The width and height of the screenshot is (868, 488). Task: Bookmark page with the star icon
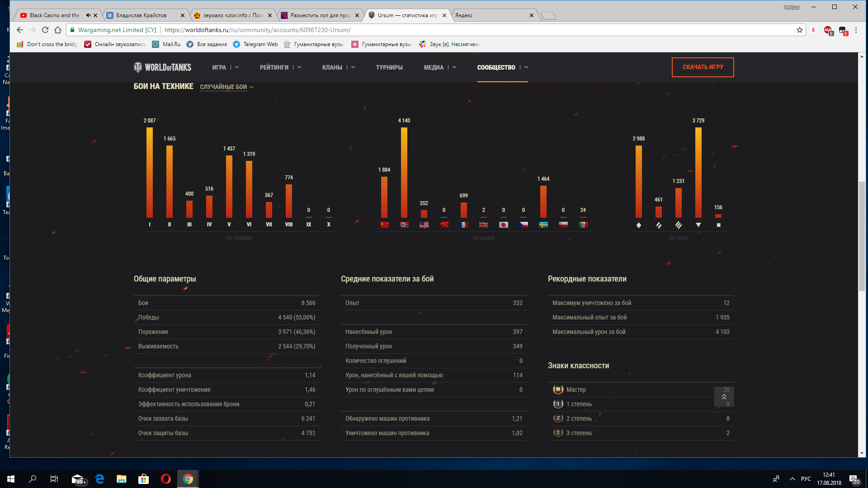(x=799, y=30)
